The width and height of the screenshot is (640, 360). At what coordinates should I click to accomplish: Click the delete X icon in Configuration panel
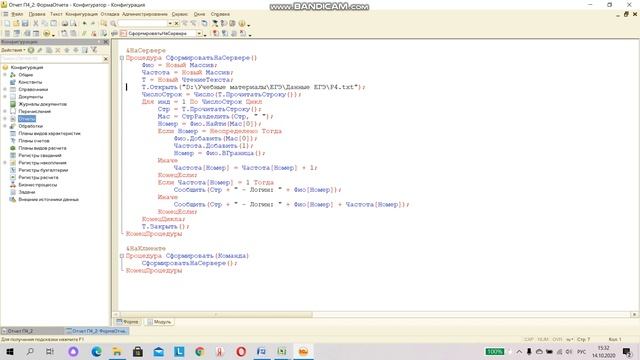pos(58,50)
